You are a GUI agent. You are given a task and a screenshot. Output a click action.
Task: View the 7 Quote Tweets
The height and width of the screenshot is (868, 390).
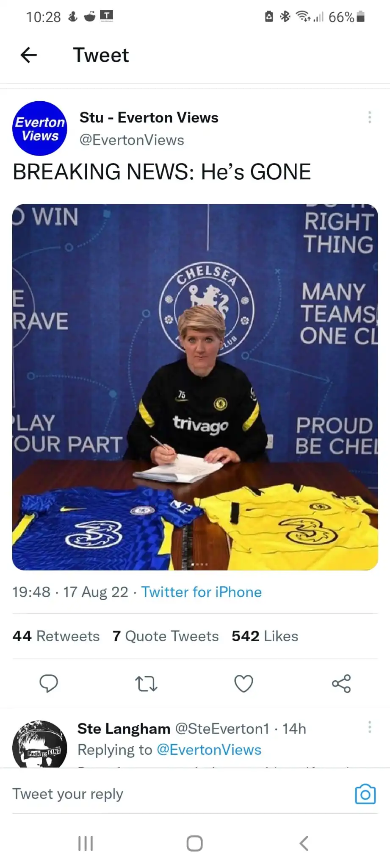pyautogui.click(x=166, y=636)
